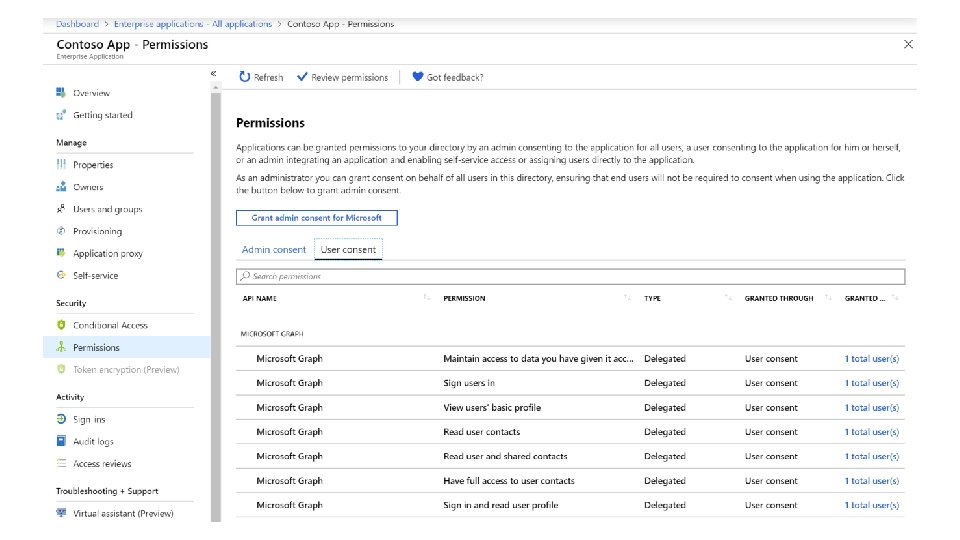Viewport: 960px width, 540px height.
Task: Select the User consent tab
Action: pyautogui.click(x=347, y=249)
